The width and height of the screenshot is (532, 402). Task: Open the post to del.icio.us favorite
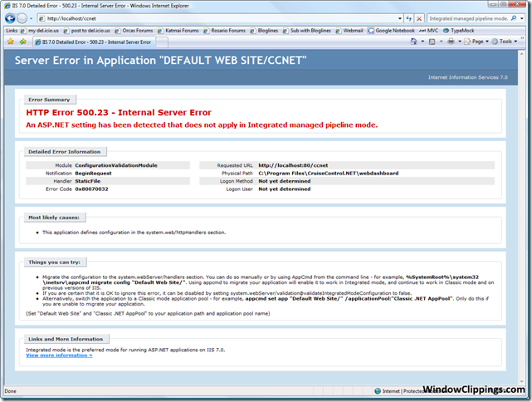point(87,31)
